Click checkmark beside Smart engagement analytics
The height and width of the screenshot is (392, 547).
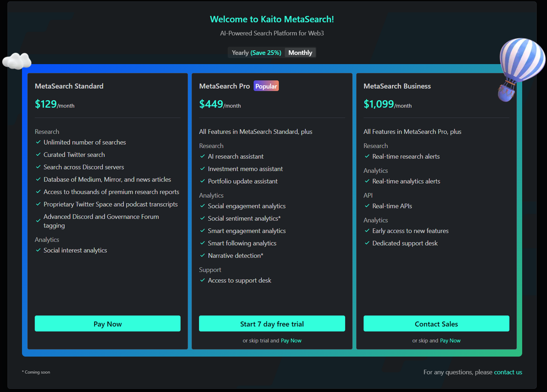[203, 231]
